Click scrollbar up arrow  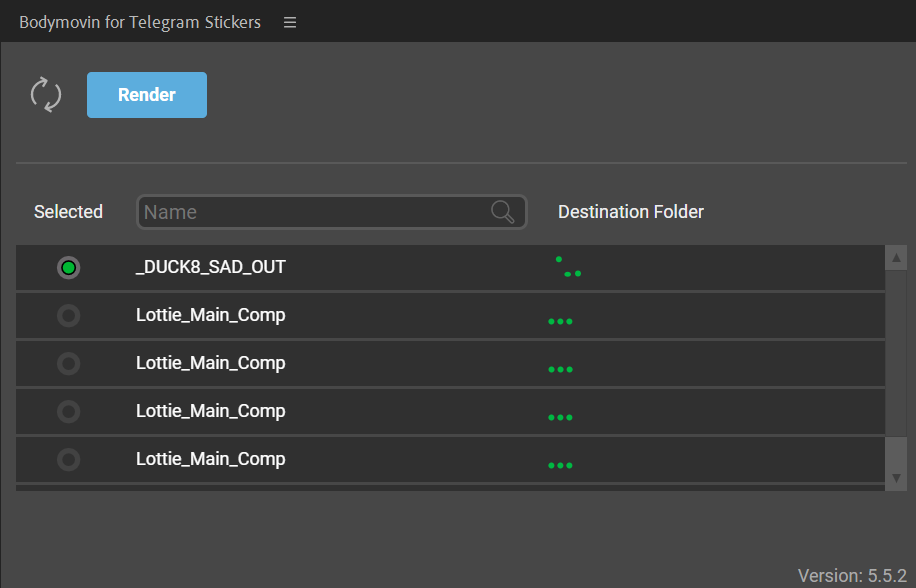(x=896, y=258)
